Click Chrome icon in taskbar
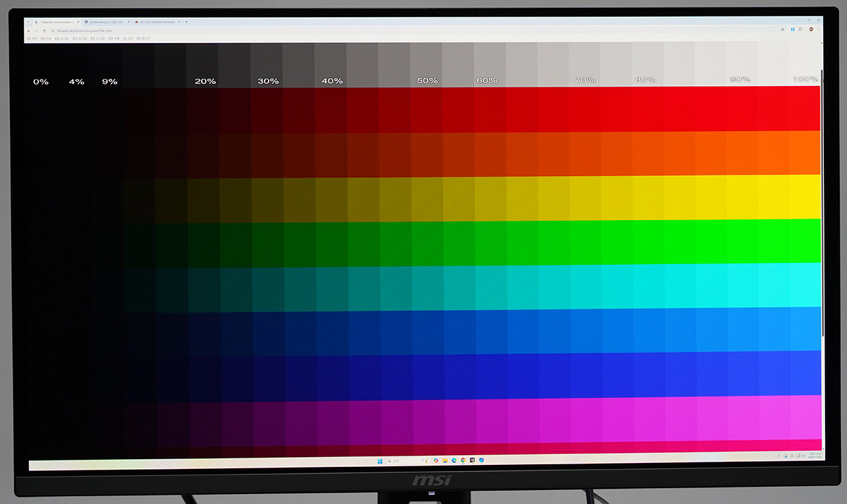Viewport: 847px width, 504px height. point(463,460)
